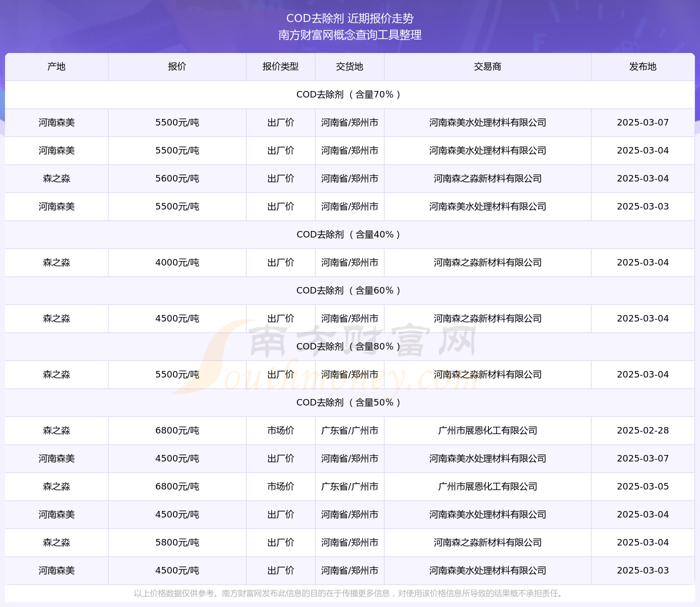Click date 2025-03-04 in the 4000元/吨 row
The image size is (700, 607).
643,262
